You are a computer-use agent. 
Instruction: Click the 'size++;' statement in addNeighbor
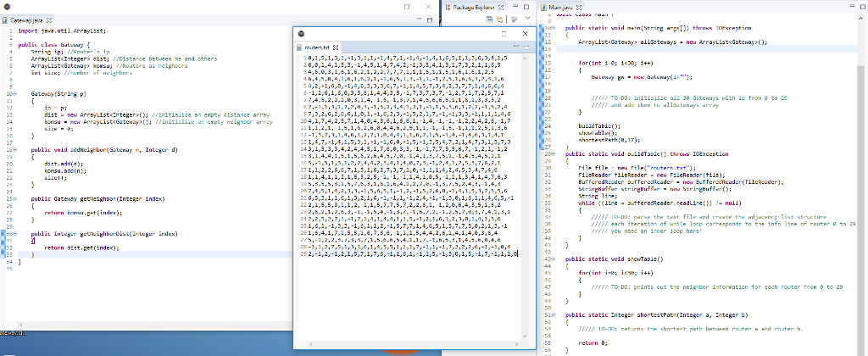click(x=55, y=177)
